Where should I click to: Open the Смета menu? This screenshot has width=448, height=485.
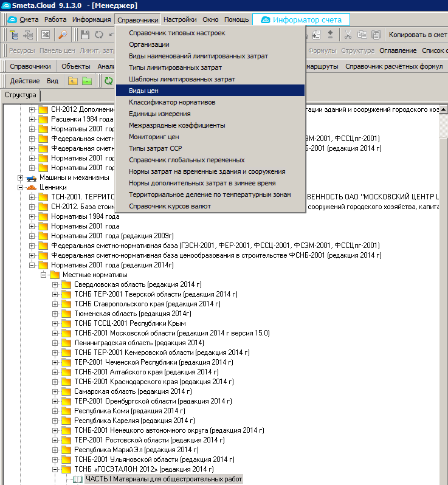(x=29, y=20)
